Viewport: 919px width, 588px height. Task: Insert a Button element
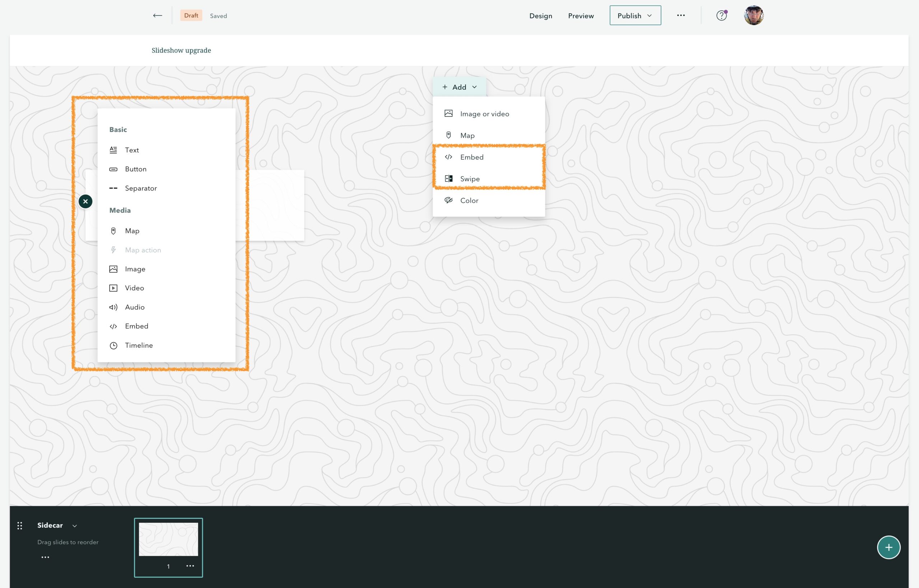[x=136, y=169]
